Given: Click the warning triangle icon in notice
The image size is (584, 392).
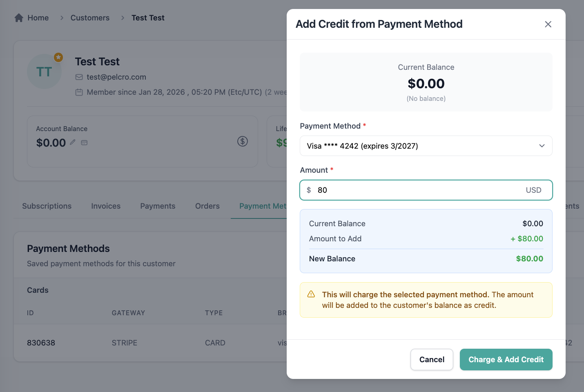Looking at the screenshot, I should (x=311, y=294).
